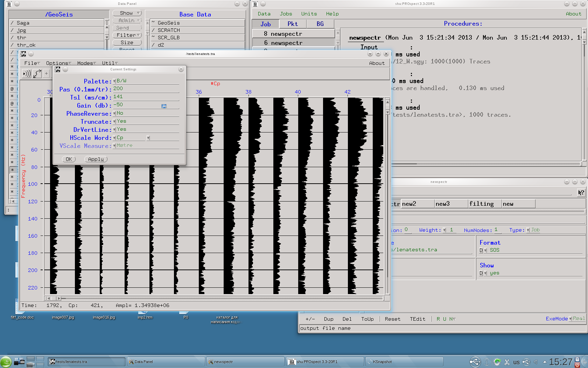This screenshot has width=588, height=368.
Task: Click the scissors clipboard tray icon
Action: (x=507, y=362)
